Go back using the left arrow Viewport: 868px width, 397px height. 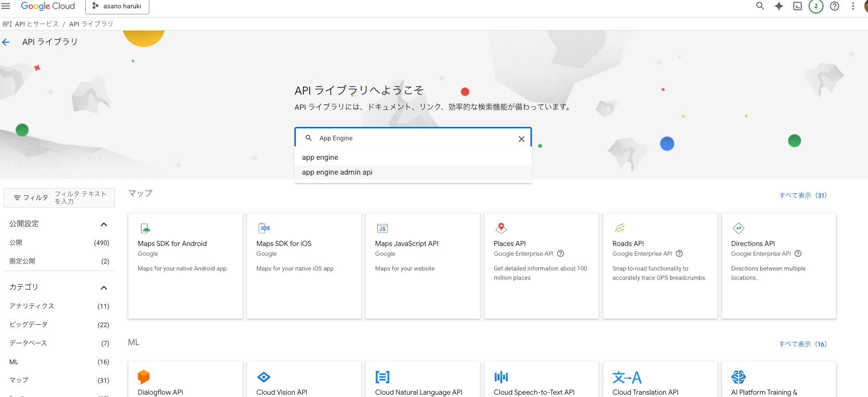click(x=6, y=42)
